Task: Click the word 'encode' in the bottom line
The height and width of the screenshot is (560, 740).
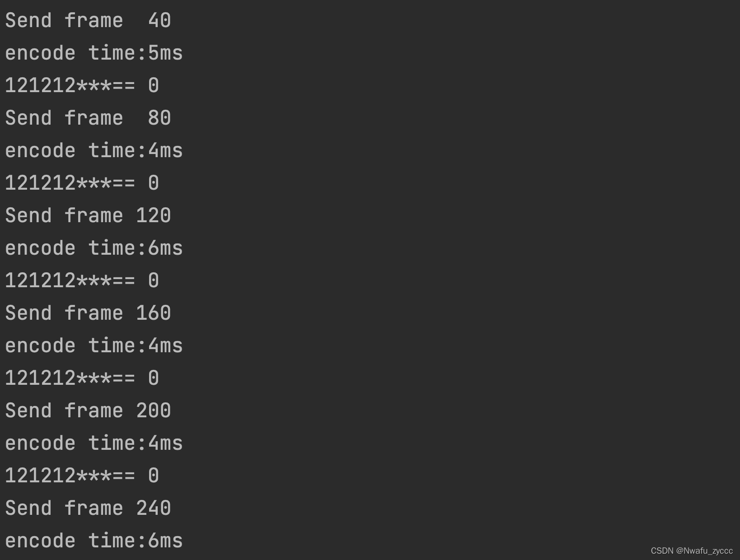Action: [40, 541]
